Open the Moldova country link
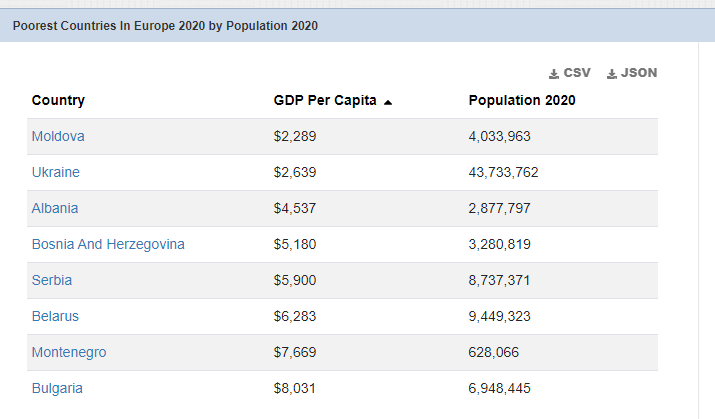 pos(58,136)
